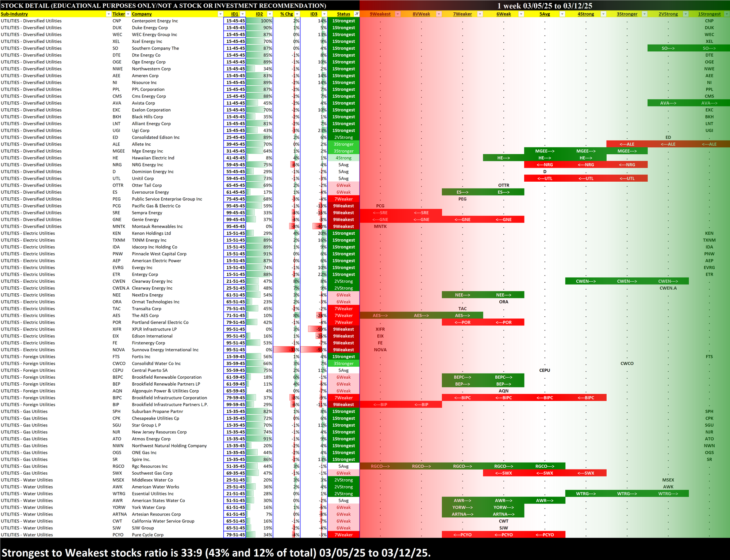This screenshot has height=560, width=730.
Task: Expand the Company column filter dropdown
Action: [220, 14]
